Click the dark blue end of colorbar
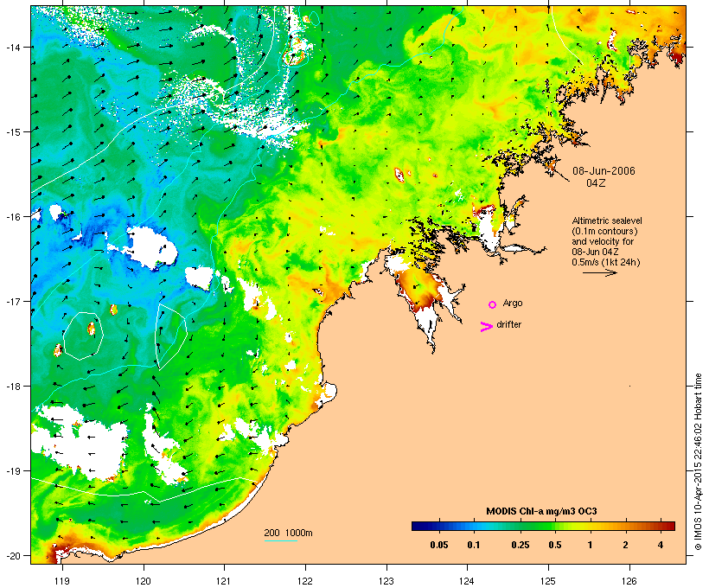 click(418, 526)
